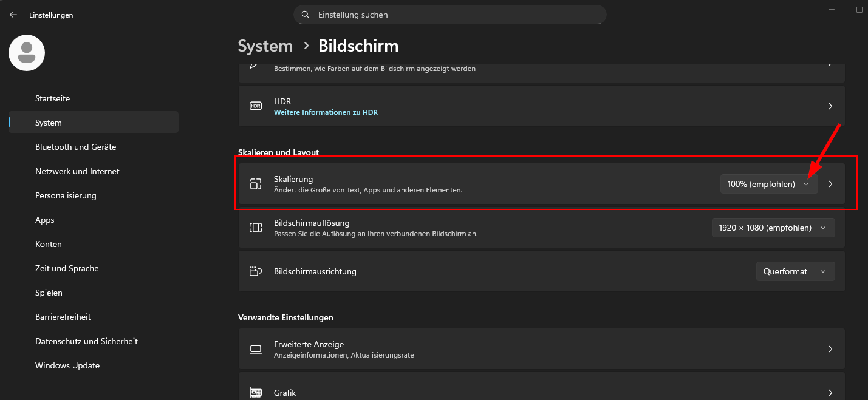The image size is (868, 400).
Task: Click the Skalierung scaling icon
Action: click(256, 184)
